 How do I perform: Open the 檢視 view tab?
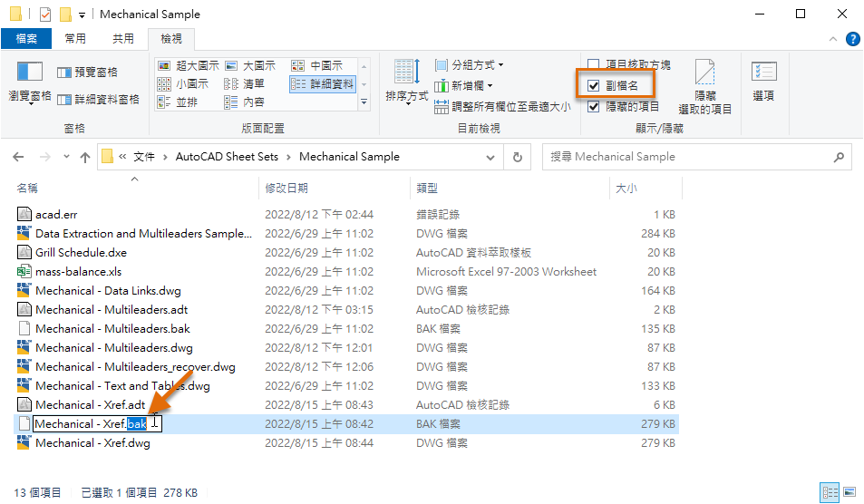tap(170, 39)
